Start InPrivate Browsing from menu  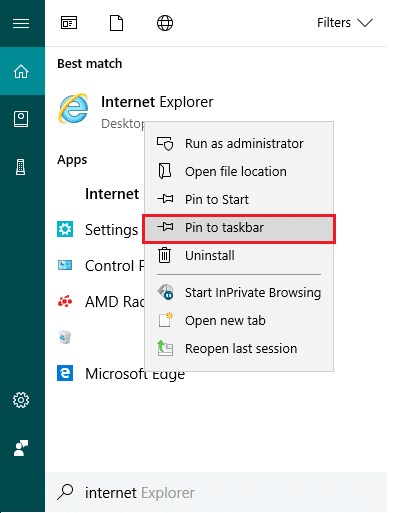[239, 293]
